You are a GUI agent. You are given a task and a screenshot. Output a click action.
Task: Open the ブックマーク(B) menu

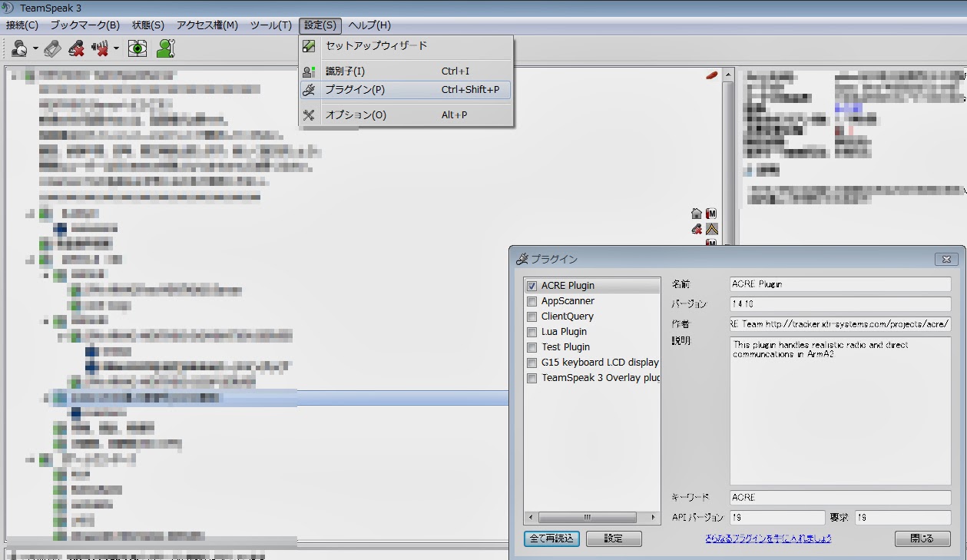pyautogui.click(x=85, y=25)
